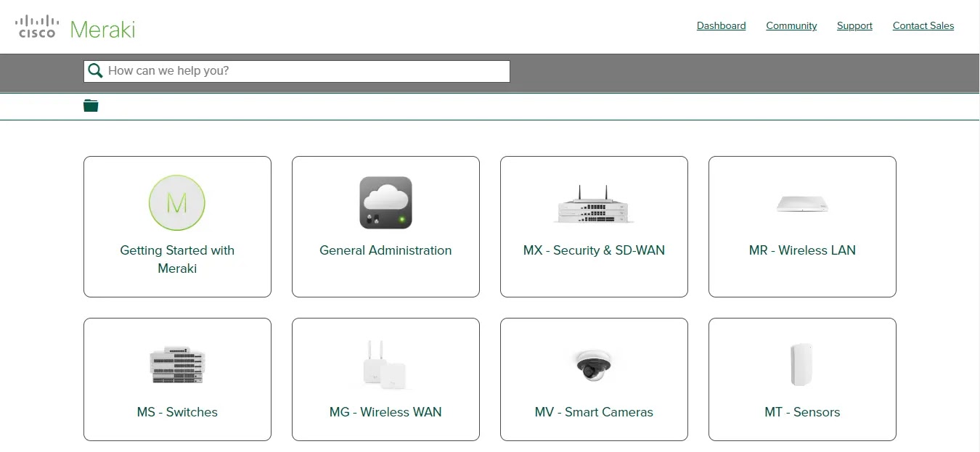Click the MX security appliance image

(x=594, y=204)
